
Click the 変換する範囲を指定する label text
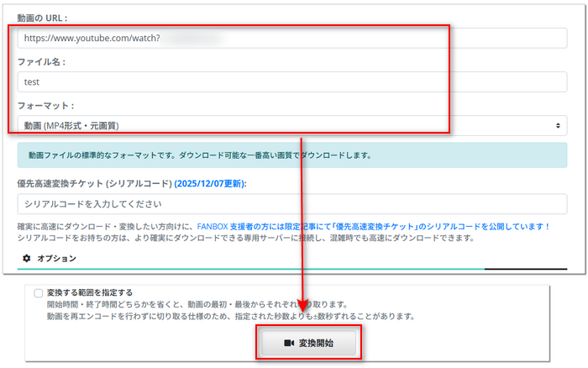[90, 292]
